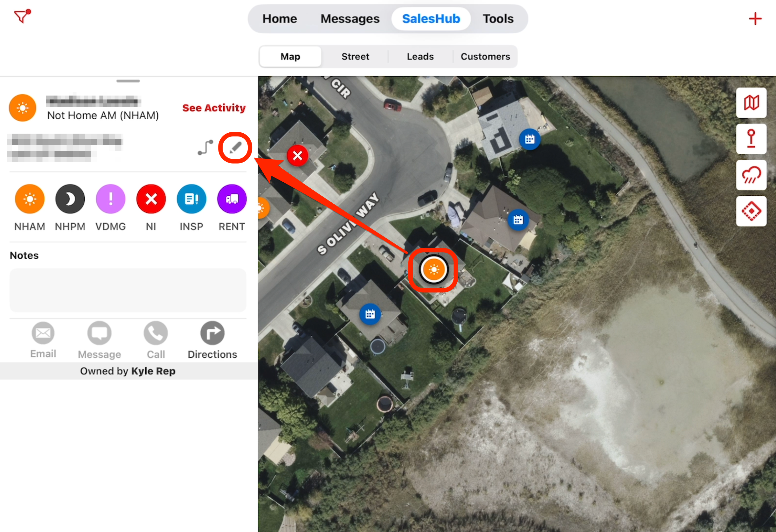This screenshot has height=532, width=776.
Task: Click the area diamond tool icon
Action: point(751,211)
